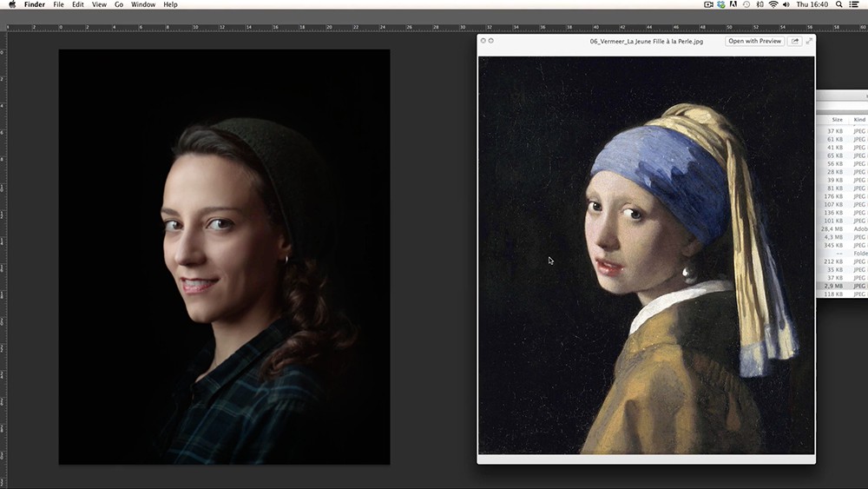Sort by the Size column header
Viewport: 868px width, 489px height.
pos(837,120)
